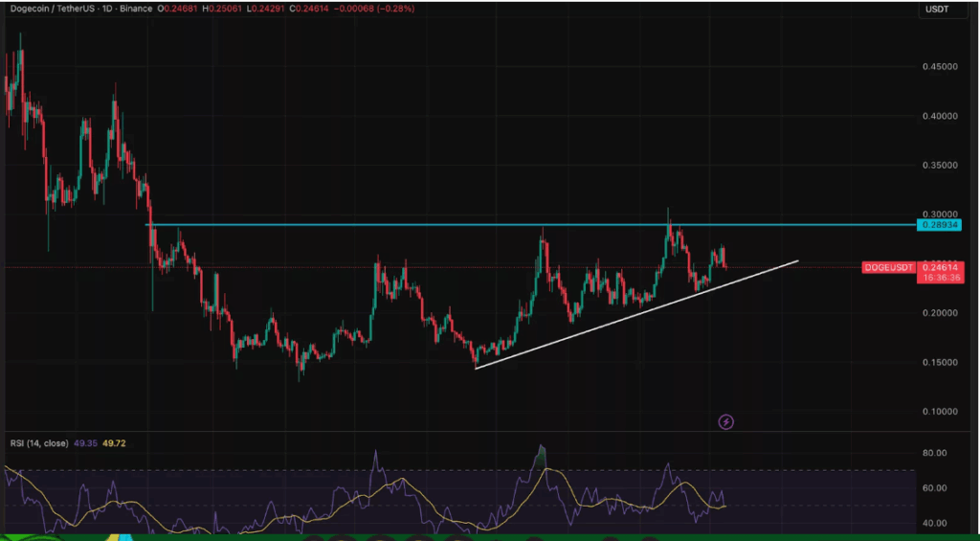Select the RSI (14, close) indicator legend
Viewport: 980px width, 541px height.
tap(38, 444)
